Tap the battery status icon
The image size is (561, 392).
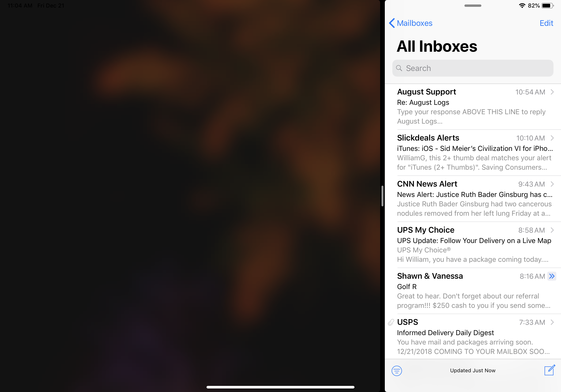[x=548, y=6]
